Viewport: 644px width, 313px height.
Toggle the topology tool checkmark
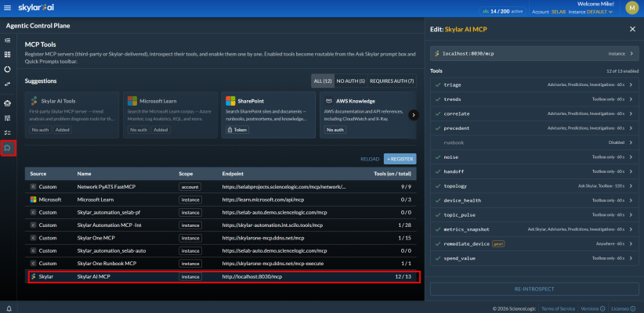coord(437,185)
